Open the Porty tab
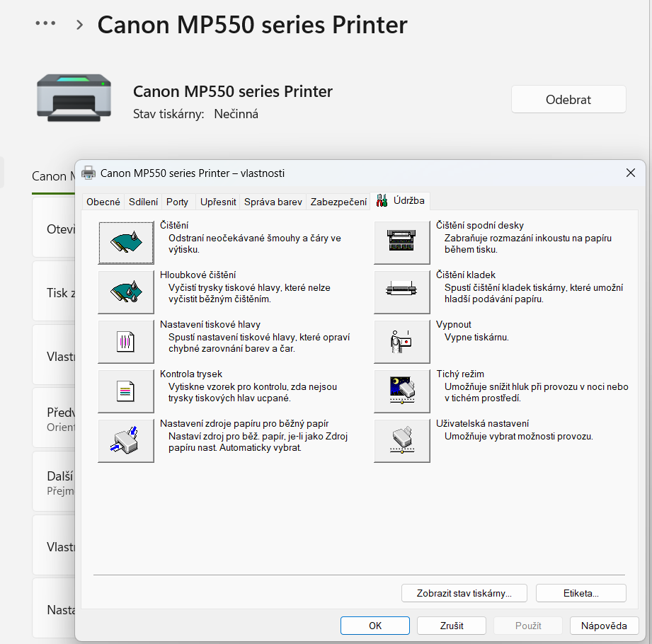This screenshot has height=644, width=652. point(177,202)
